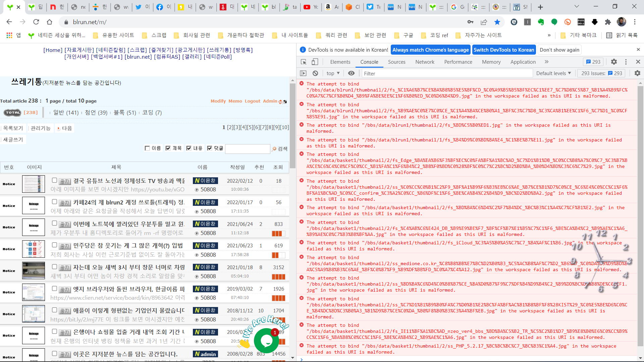Open the 보안 관련 bookmark folder
Screen dimensions: 644x362
click(371, 35)
